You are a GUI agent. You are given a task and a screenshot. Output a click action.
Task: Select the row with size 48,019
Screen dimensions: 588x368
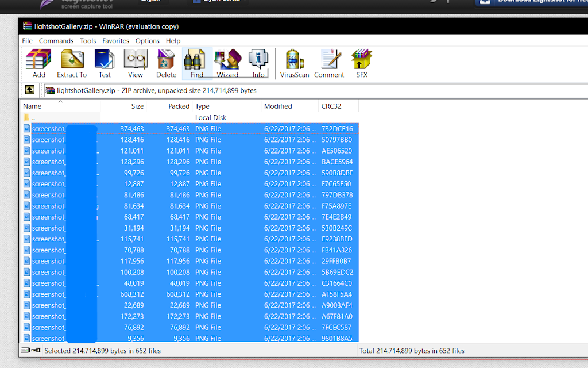(x=189, y=283)
